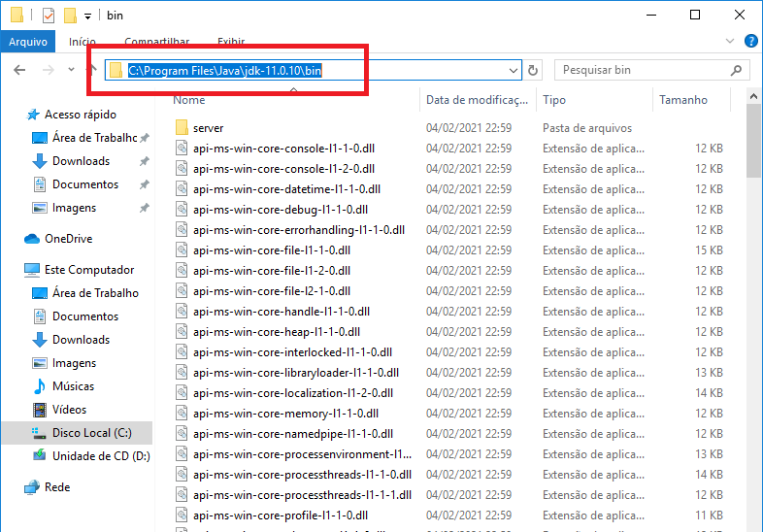Click the Forward navigation arrow
Image resolution: width=763 pixels, height=532 pixels.
click(49, 70)
